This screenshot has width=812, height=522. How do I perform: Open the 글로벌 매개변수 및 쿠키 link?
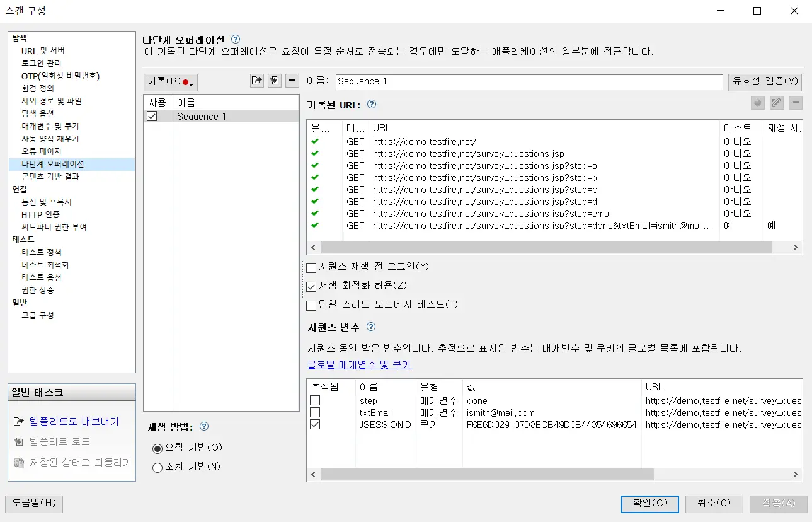[x=359, y=365]
